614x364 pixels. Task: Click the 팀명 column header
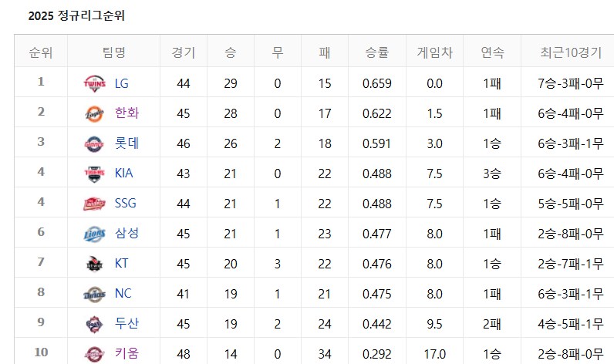point(114,52)
